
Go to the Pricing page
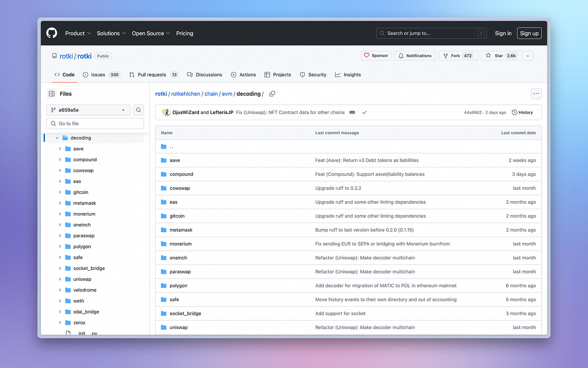pos(185,33)
